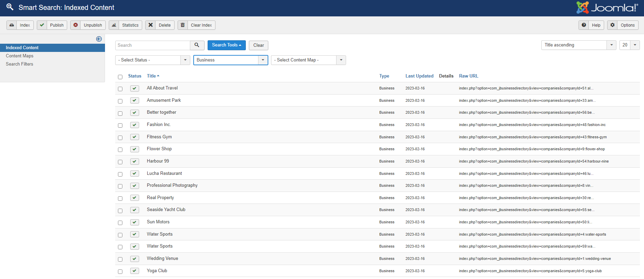The height and width of the screenshot is (279, 644).
Task: Check the Seaside Yacht Club row checkbox
Action: (x=120, y=211)
